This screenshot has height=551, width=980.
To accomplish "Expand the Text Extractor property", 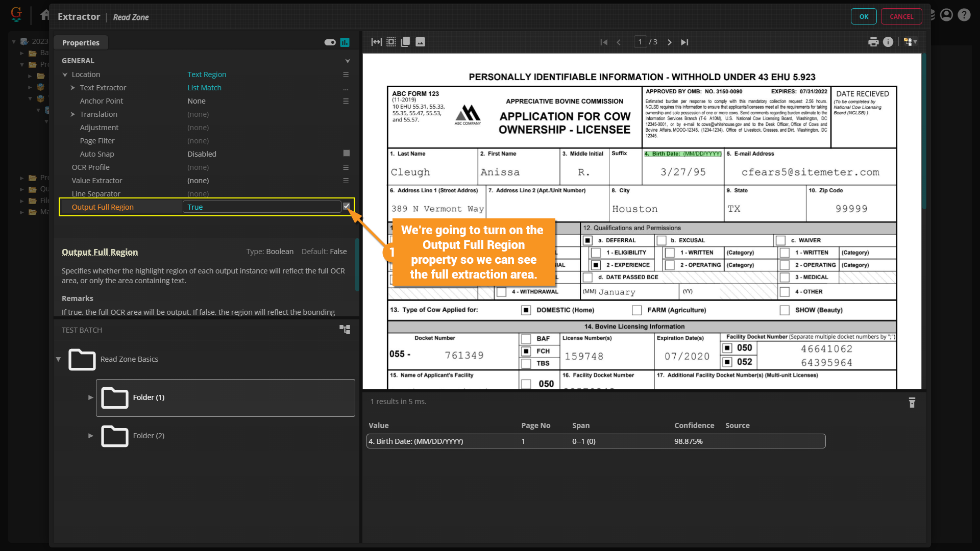I will click(73, 88).
